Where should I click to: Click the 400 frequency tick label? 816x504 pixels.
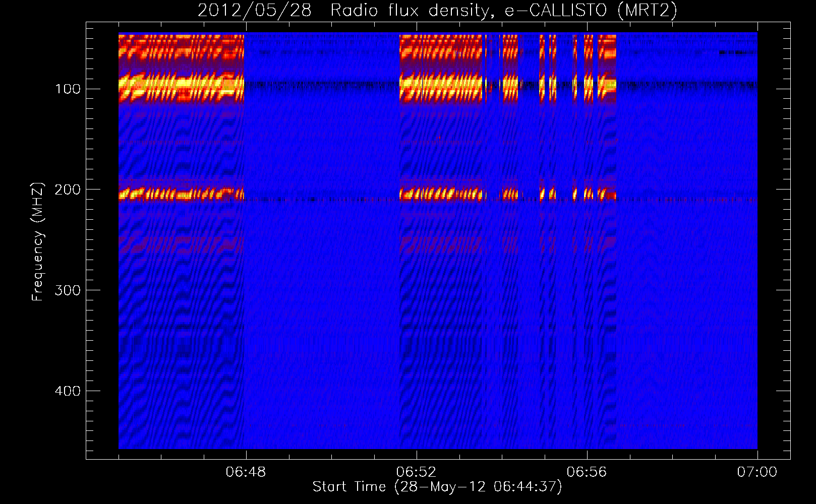[68, 391]
